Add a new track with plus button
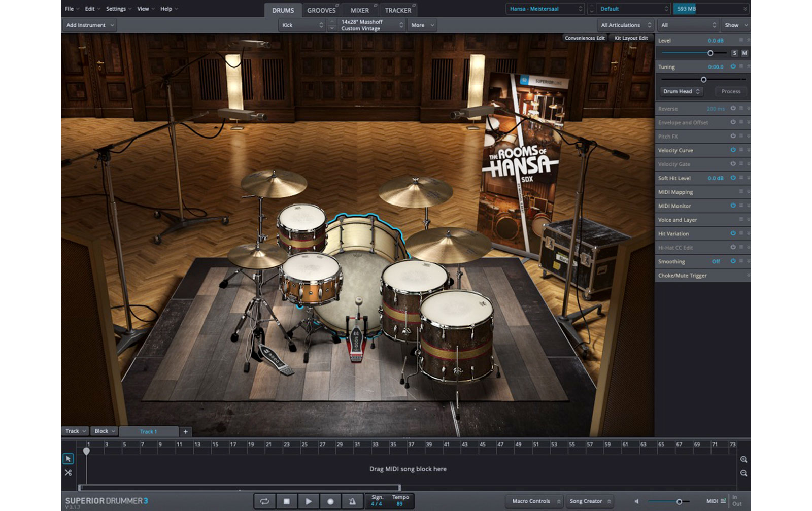 (x=185, y=431)
